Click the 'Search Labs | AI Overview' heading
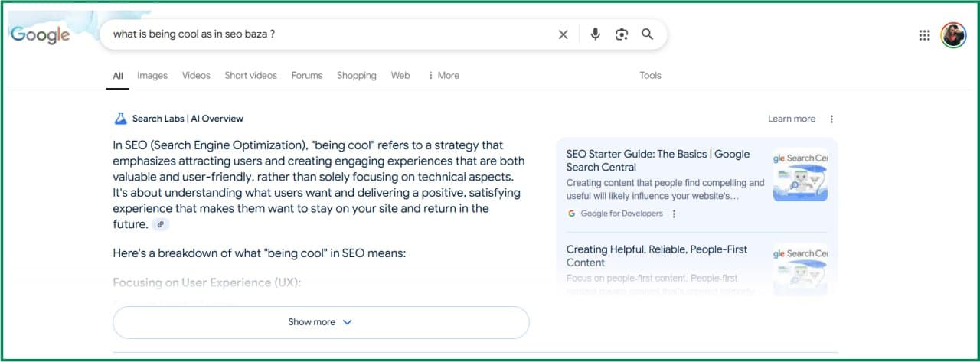The width and height of the screenshot is (980, 362). coord(188,119)
